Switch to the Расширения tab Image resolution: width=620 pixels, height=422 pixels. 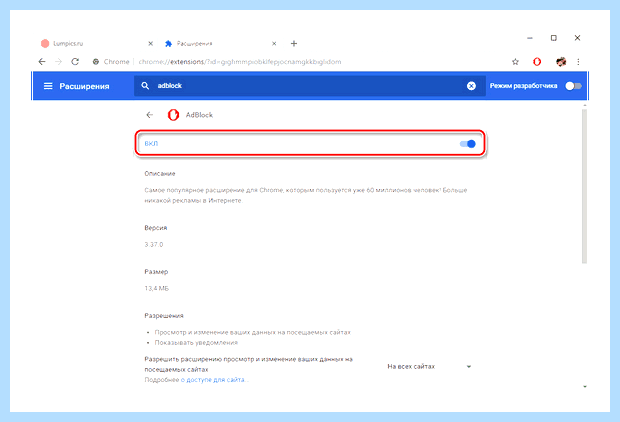219,44
